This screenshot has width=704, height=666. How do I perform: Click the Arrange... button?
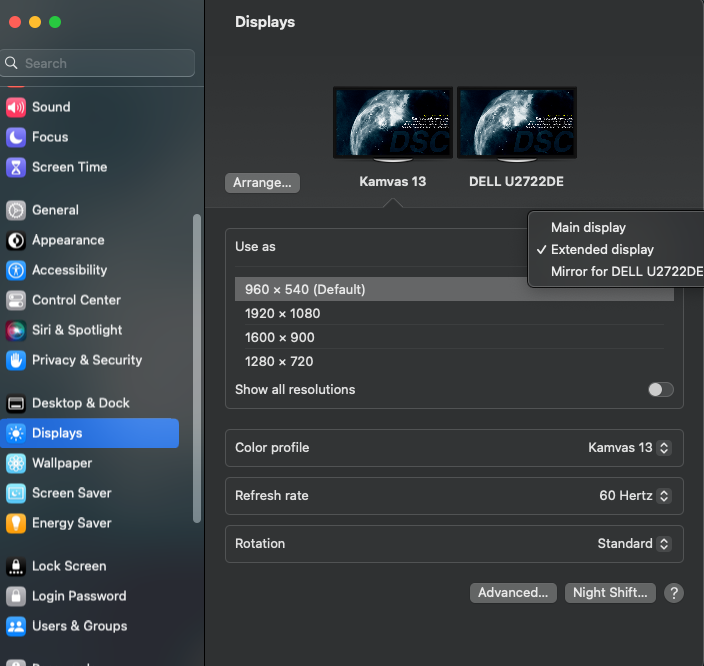pyautogui.click(x=262, y=183)
